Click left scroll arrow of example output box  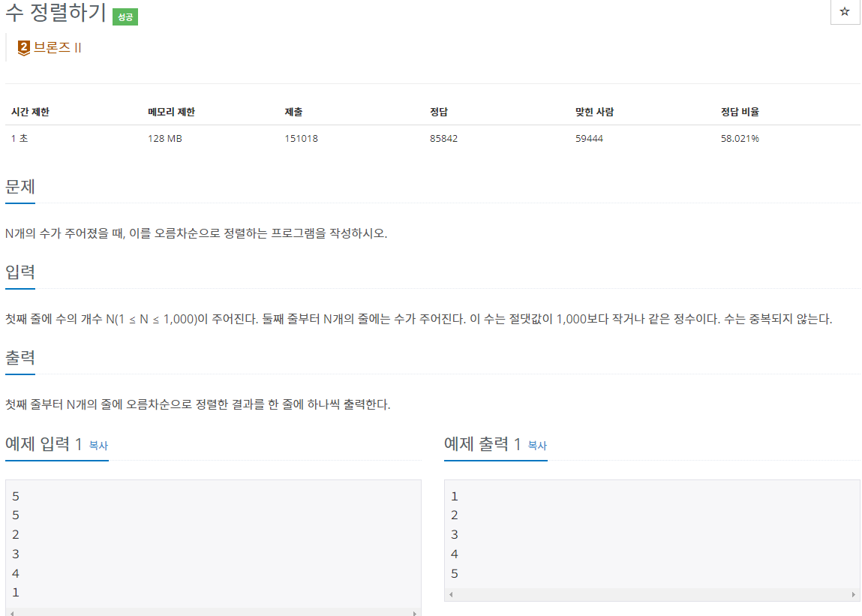coord(452,594)
